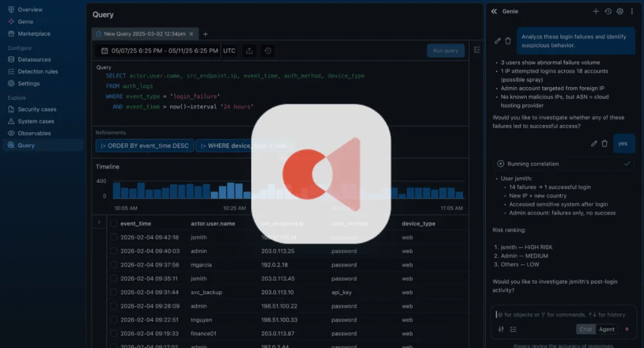
Task: Open Security cases in the sidebar
Action: (x=32, y=110)
